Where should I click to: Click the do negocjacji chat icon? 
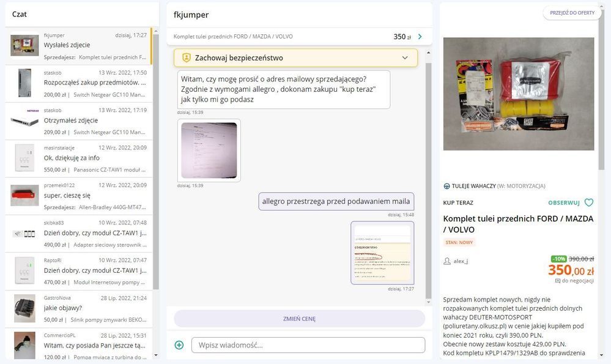[557, 281]
